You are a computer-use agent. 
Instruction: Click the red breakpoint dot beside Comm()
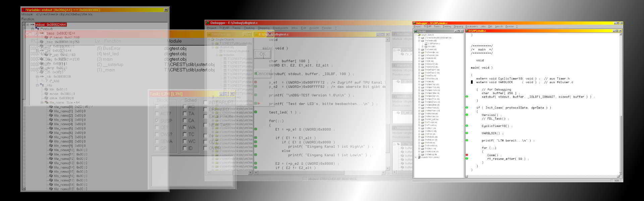[467, 155]
